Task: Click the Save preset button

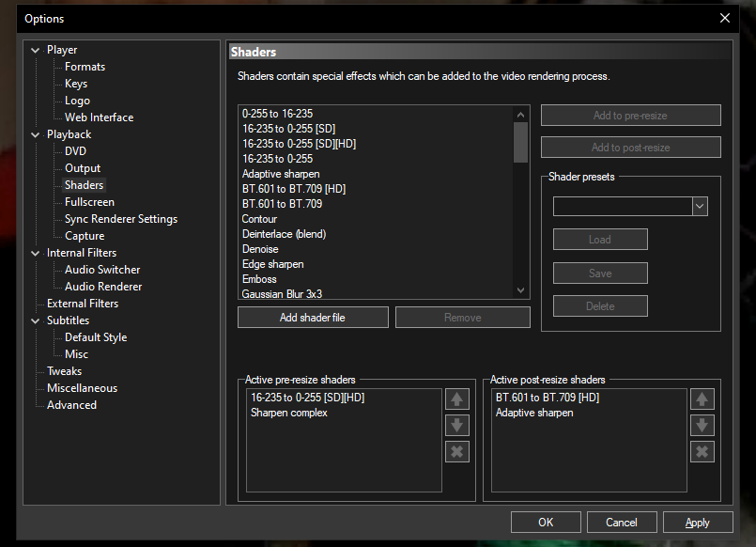Action: (x=599, y=273)
